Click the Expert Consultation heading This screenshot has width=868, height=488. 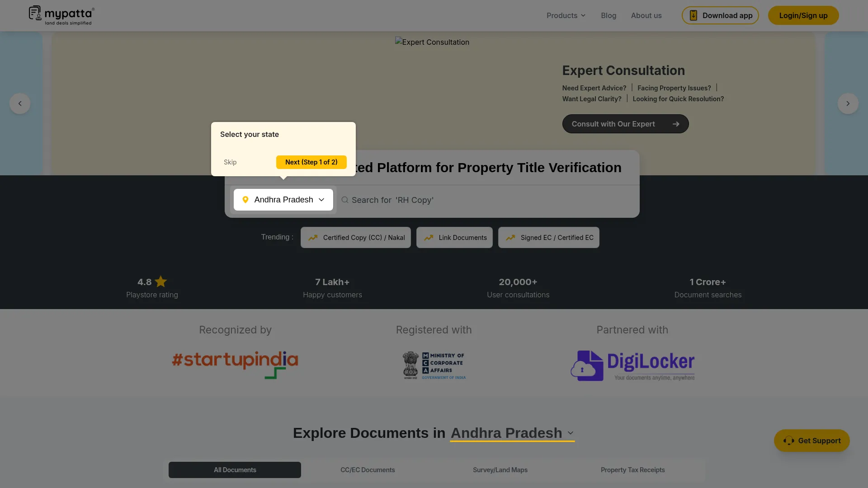pyautogui.click(x=623, y=70)
